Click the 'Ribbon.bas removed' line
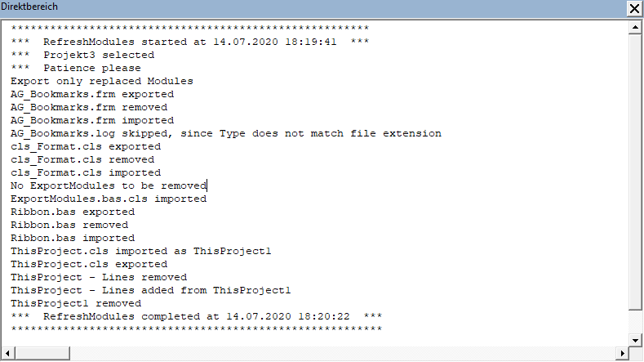Viewport: 644px width, 362px height. click(x=69, y=225)
